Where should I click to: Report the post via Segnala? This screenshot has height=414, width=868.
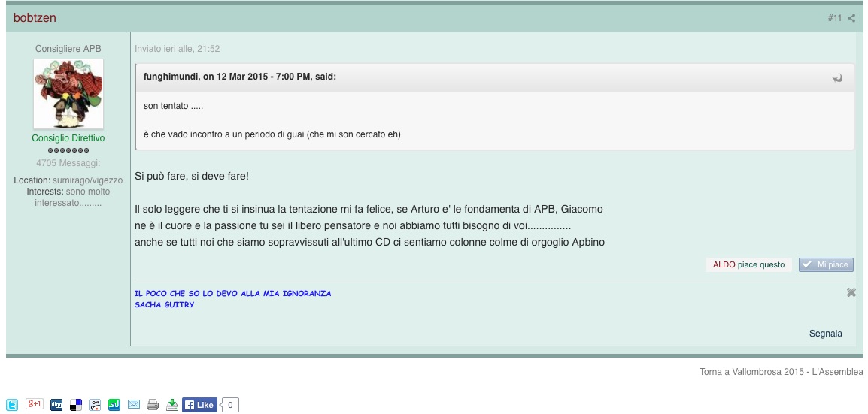[825, 333]
